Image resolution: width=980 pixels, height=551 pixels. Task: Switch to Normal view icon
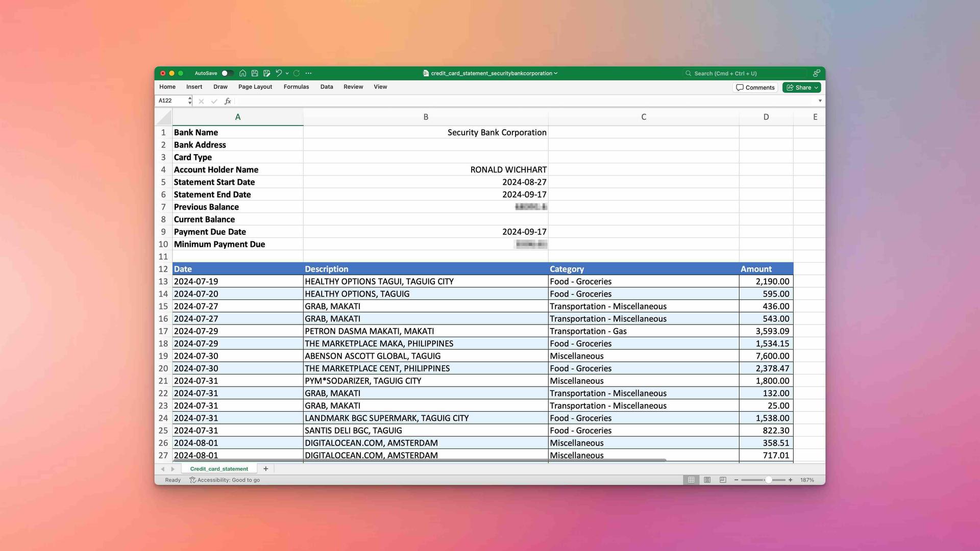coord(691,480)
